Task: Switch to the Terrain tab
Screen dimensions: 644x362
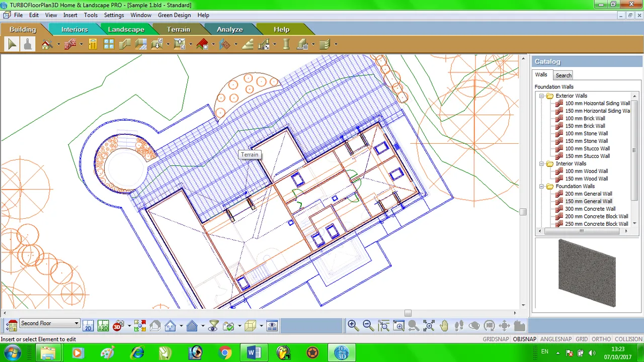Action: 179,29
